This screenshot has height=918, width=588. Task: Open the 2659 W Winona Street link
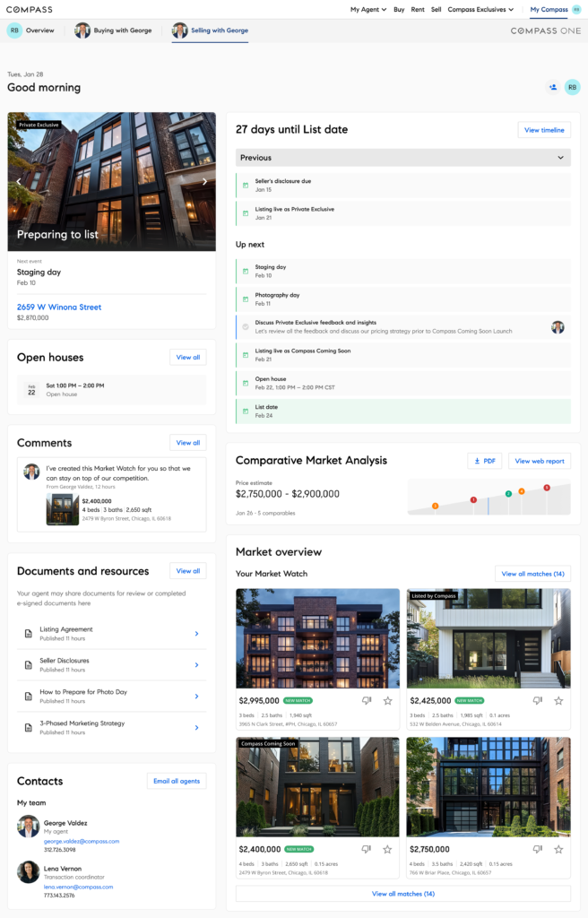click(x=59, y=307)
